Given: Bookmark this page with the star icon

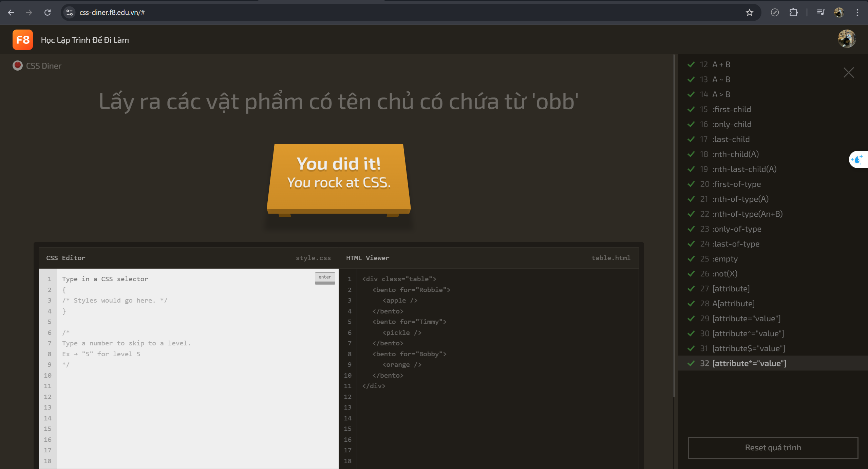Looking at the screenshot, I should pos(749,12).
